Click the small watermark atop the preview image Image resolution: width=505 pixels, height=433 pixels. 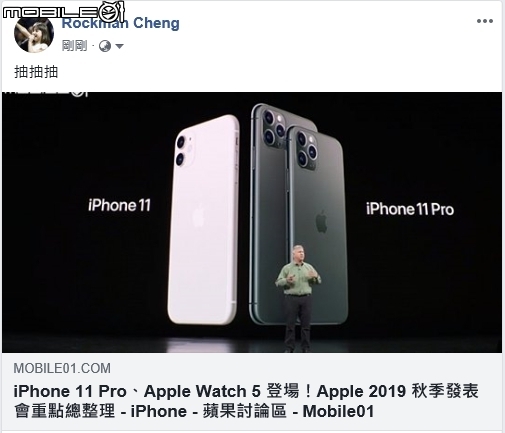pos(47,93)
